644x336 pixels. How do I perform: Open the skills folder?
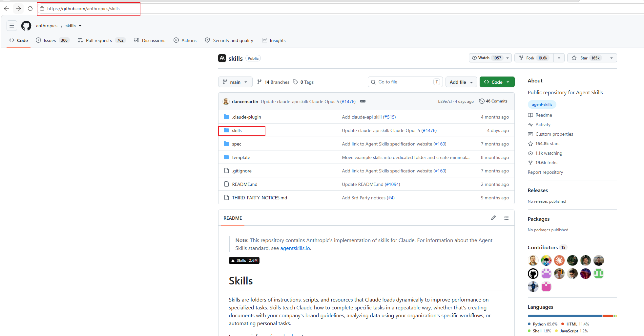pos(237,130)
